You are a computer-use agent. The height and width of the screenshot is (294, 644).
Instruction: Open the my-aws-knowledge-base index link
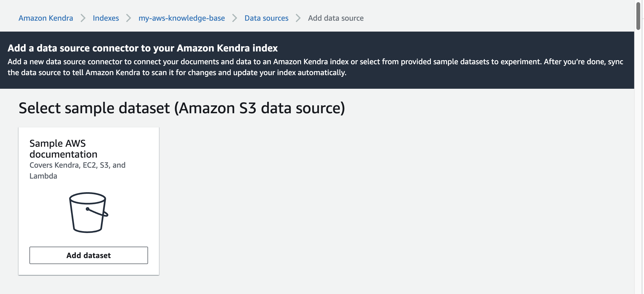point(182,18)
